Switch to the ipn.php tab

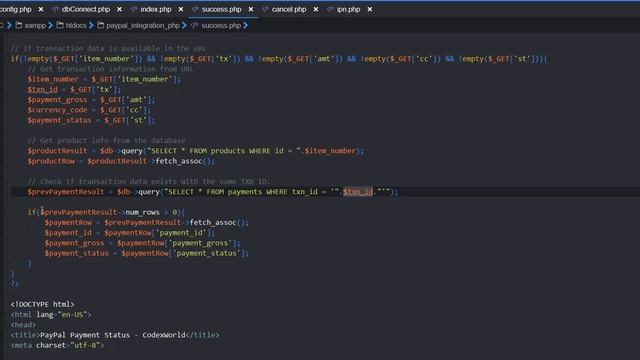click(x=348, y=9)
